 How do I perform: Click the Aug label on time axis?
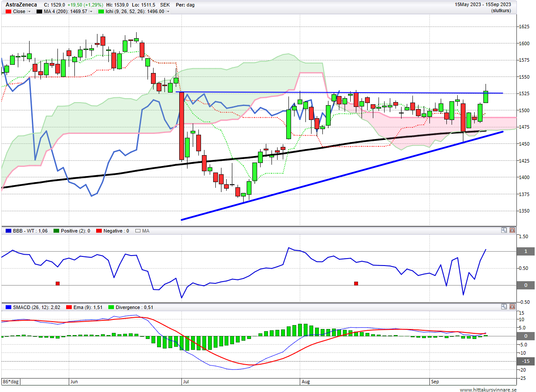click(x=307, y=382)
